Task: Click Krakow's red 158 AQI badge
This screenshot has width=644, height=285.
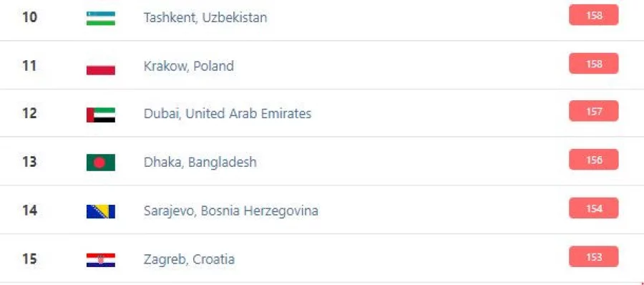Action: (593, 64)
